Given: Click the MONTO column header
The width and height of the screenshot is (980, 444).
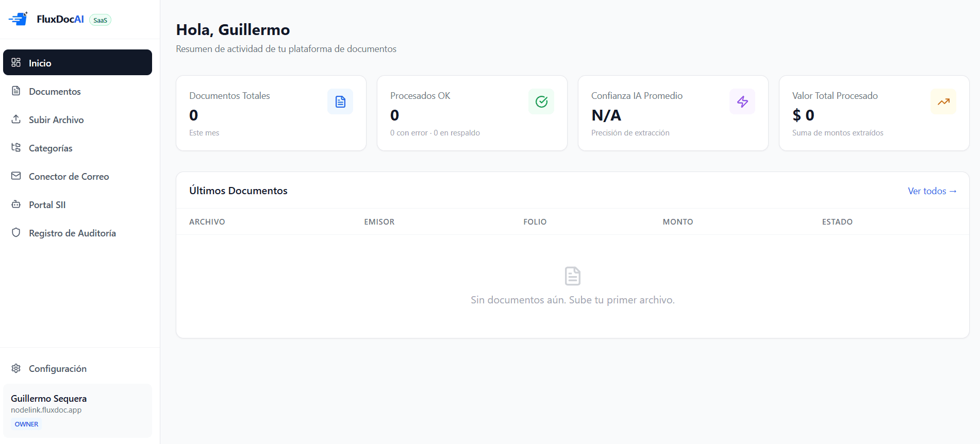Looking at the screenshot, I should pyautogui.click(x=678, y=222).
